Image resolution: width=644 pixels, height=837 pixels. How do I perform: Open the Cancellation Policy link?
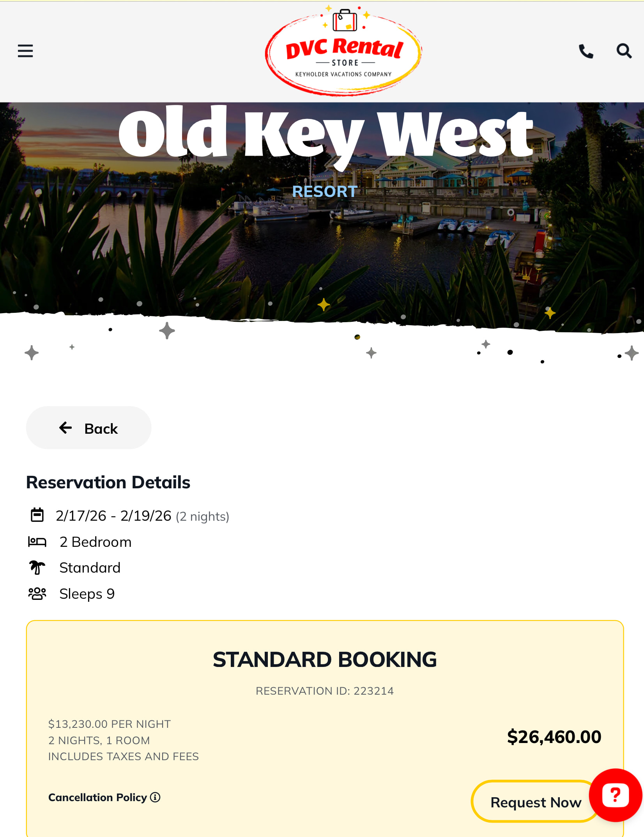tap(97, 797)
